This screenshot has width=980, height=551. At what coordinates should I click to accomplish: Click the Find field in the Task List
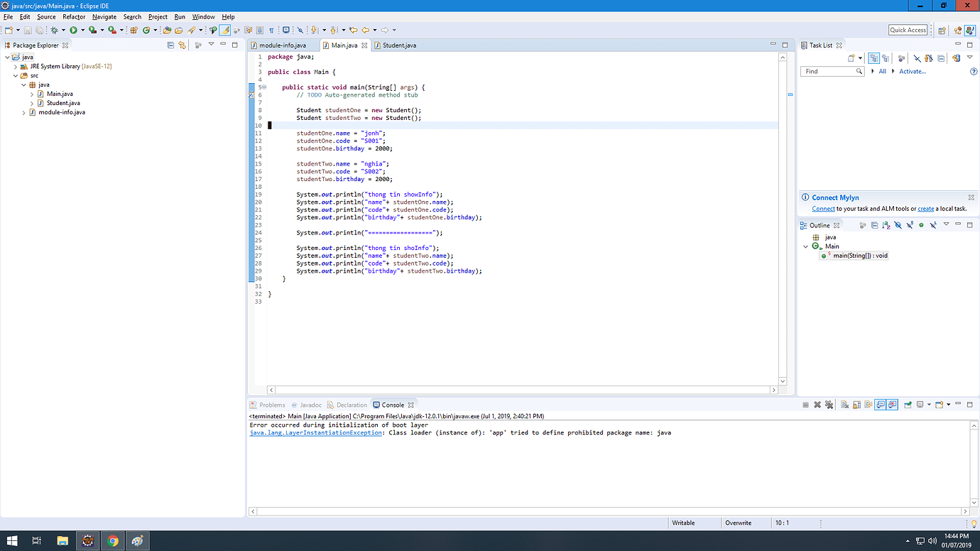pos(832,71)
